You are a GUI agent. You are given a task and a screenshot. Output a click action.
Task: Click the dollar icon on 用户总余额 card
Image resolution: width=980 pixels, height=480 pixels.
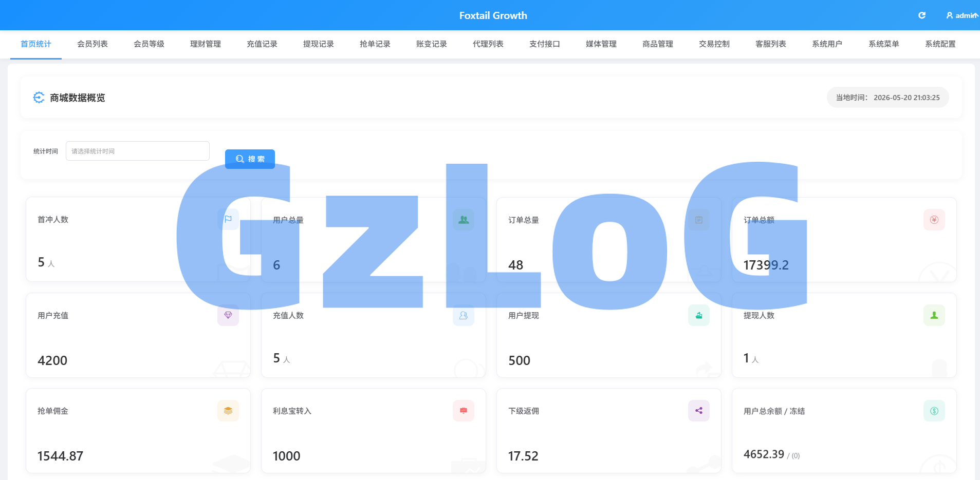(934, 411)
